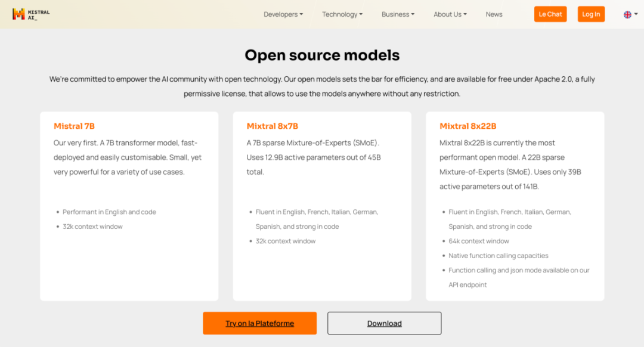
Task: Expand the Technology menu
Action: pos(342,14)
